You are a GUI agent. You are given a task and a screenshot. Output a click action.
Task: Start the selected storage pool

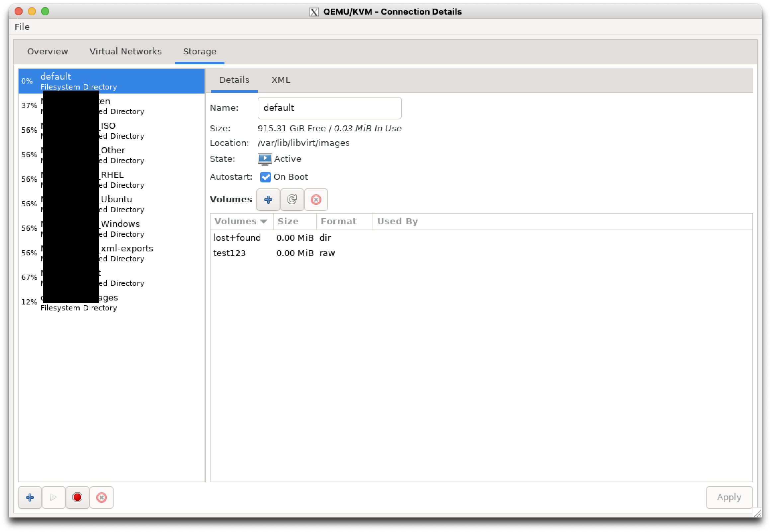click(x=53, y=497)
